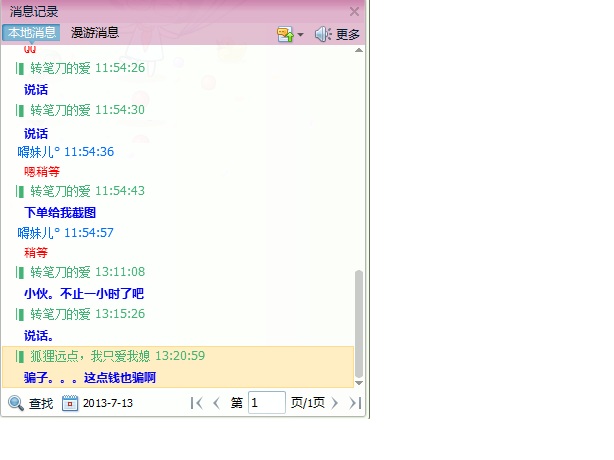Screen dimensions: 614x460
Task: Go to the next page of records
Action: pyautogui.click(x=334, y=403)
